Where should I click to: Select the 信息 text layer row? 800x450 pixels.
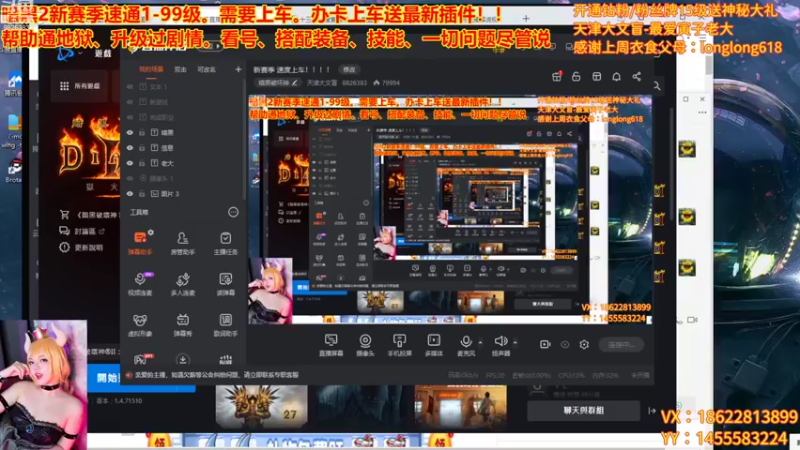click(x=184, y=148)
